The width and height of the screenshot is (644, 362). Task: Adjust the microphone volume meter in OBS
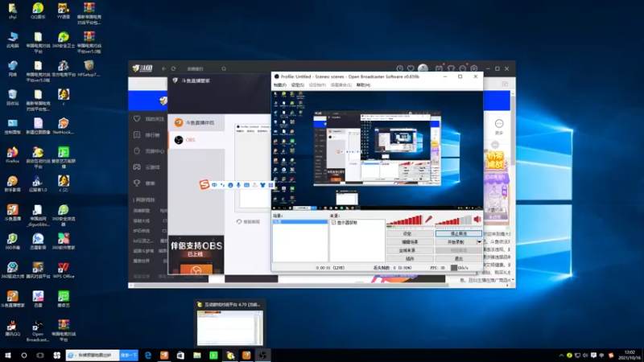tap(404, 220)
